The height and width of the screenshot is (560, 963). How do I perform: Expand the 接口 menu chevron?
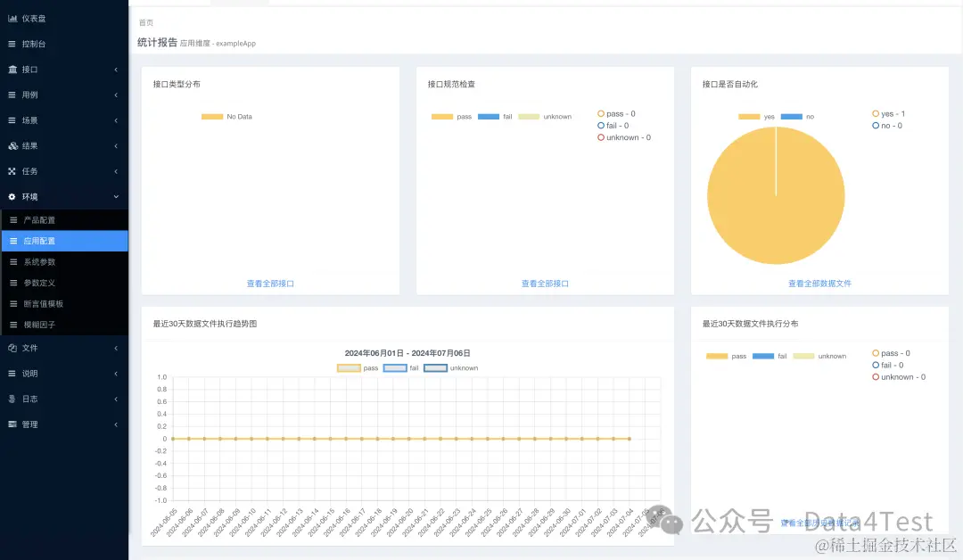click(x=116, y=70)
